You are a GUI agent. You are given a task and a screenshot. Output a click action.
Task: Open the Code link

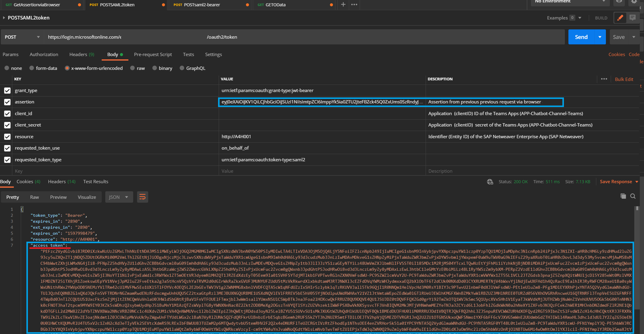(634, 54)
